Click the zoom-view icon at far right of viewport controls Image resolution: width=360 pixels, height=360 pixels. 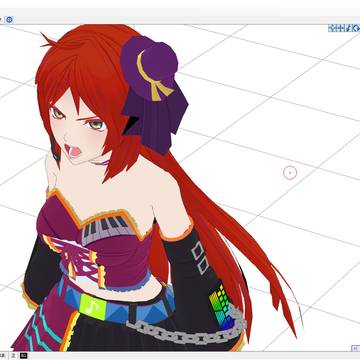356,28
